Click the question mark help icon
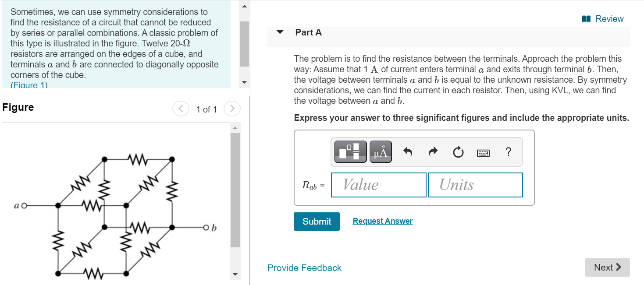Viewport: 644px width, 285px height. coord(508,151)
